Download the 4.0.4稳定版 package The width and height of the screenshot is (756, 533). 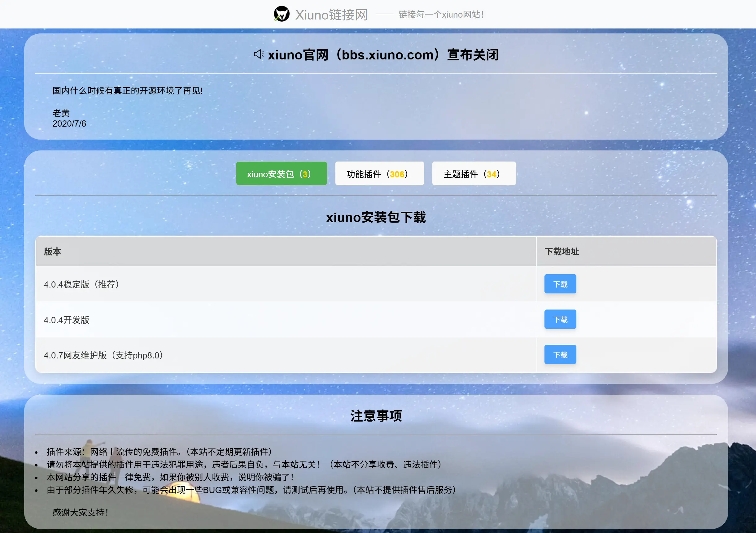(x=560, y=284)
